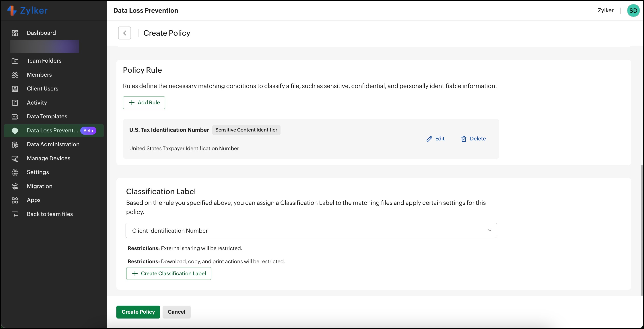The width and height of the screenshot is (644, 329).
Task: Click the pencil Edit icon on the rule
Action: 429,139
